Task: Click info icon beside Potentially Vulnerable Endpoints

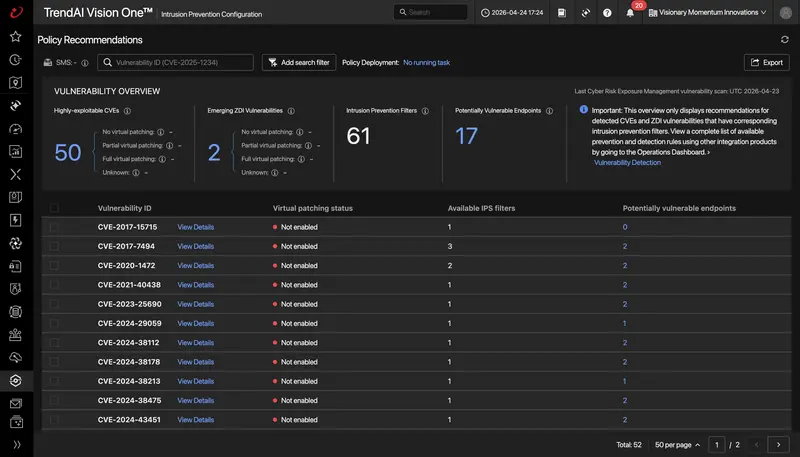Action: (549, 111)
